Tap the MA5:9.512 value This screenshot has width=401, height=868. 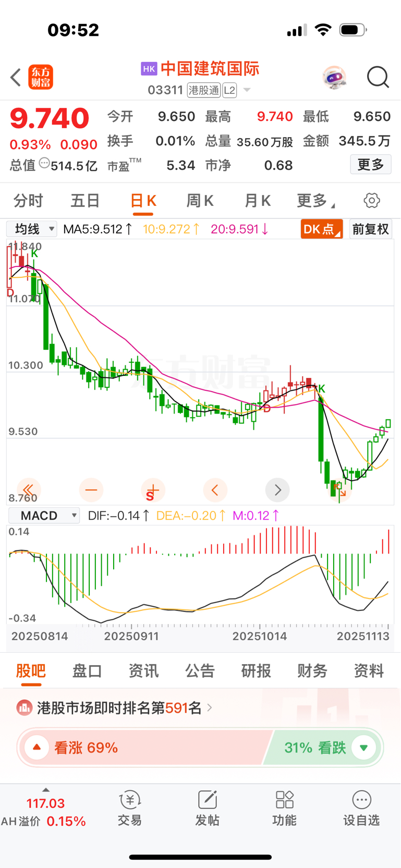pyautogui.click(x=98, y=229)
